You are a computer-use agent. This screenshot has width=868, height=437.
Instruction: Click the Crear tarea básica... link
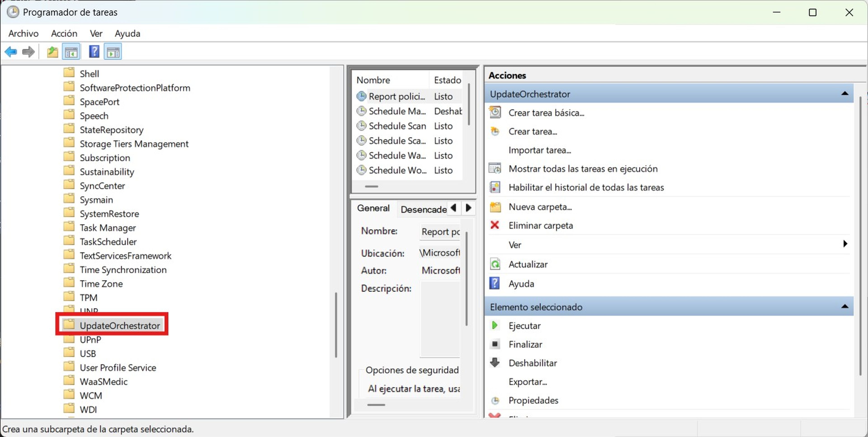pos(546,113)
